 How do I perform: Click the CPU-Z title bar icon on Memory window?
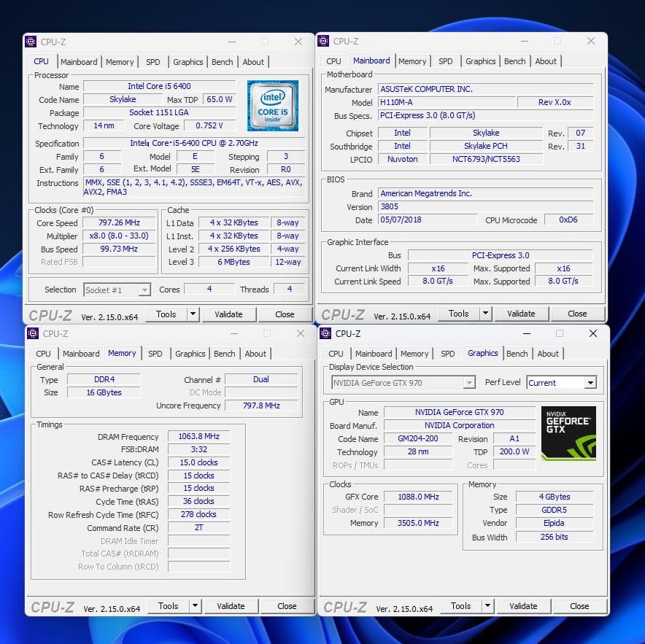(x=32, y=333)
